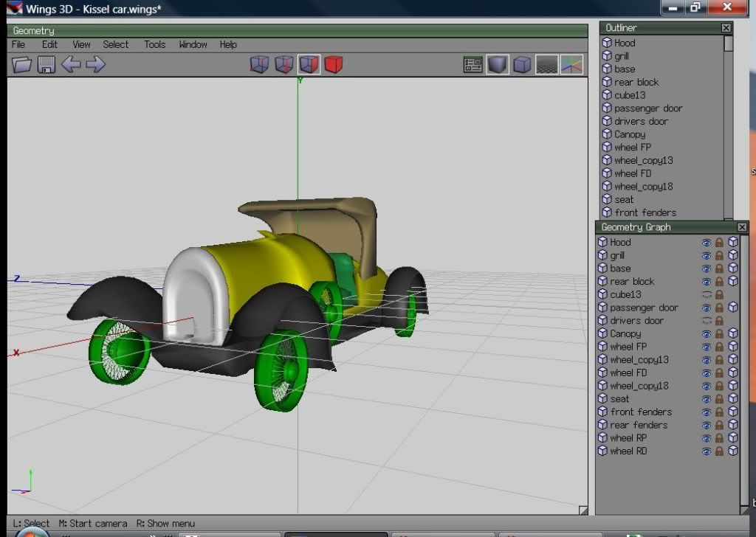Select the face selection mode cube
Image resolution: width=756 pixels, height=537 pixels.
coord(309,65)
